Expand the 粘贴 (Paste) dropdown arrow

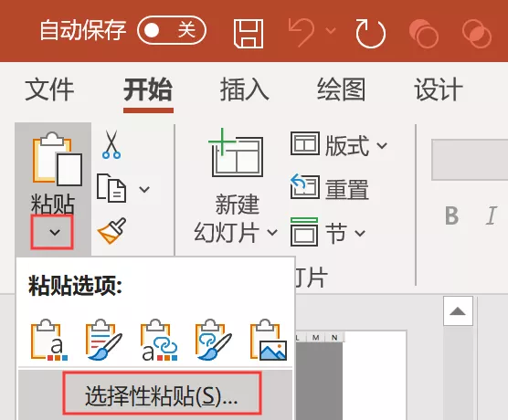click(x=52, y=232)
